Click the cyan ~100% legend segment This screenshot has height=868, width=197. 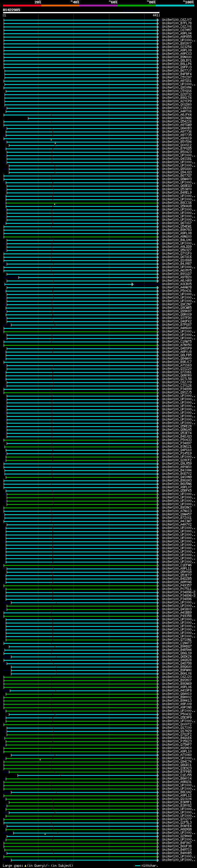[x=175, y=6]
